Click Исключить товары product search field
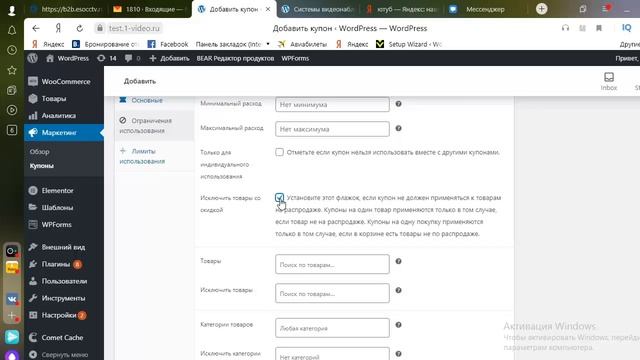The image size is (640, 360). coord(332,293)
